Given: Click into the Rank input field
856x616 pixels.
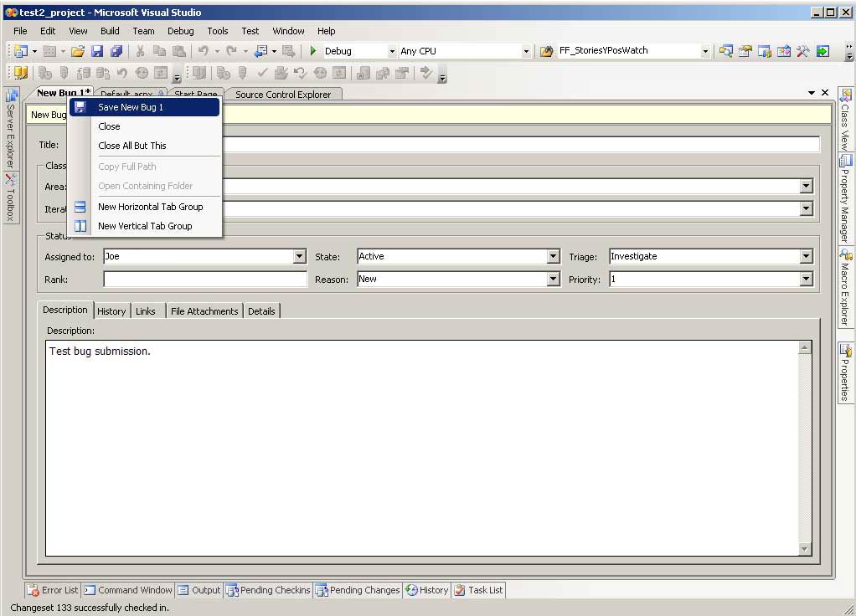Looking at the screenshot, I should tap(205, 280).
